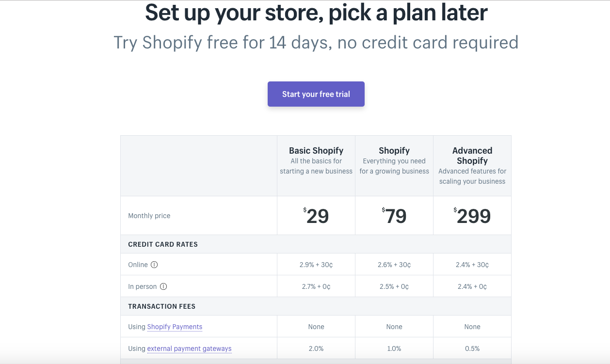Click 'All the basics for starting' description
The image size is (610, 364).
pyautogui.click(x=316, y=166)
